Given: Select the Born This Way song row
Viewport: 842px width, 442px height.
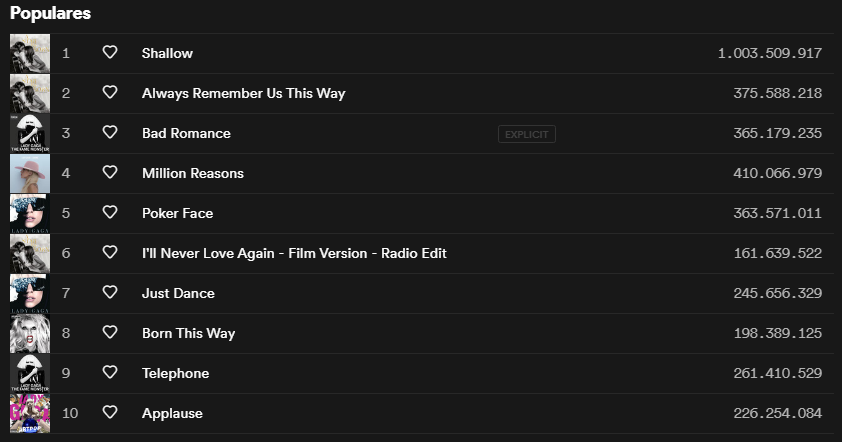Looking at the screenshot, I should point(422,334).
